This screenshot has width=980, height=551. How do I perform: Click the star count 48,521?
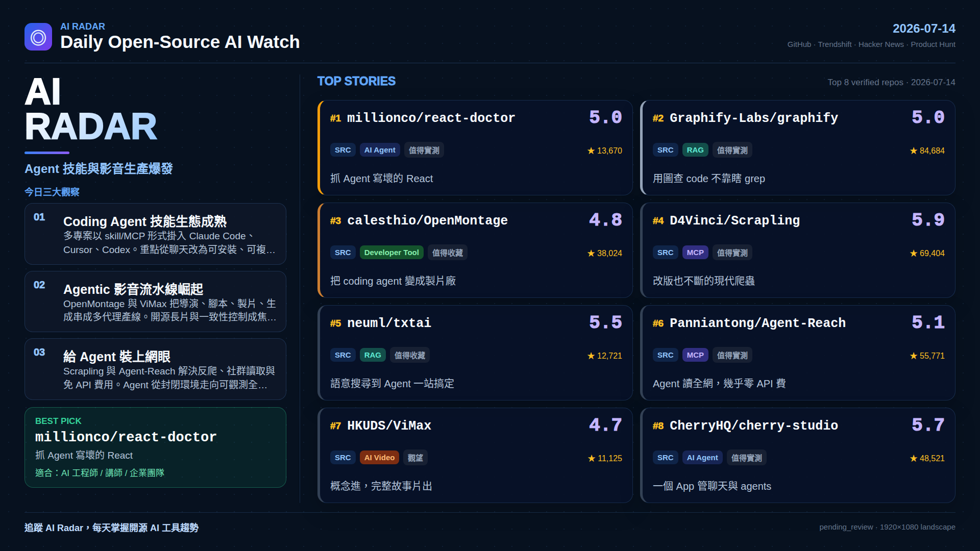927,458
